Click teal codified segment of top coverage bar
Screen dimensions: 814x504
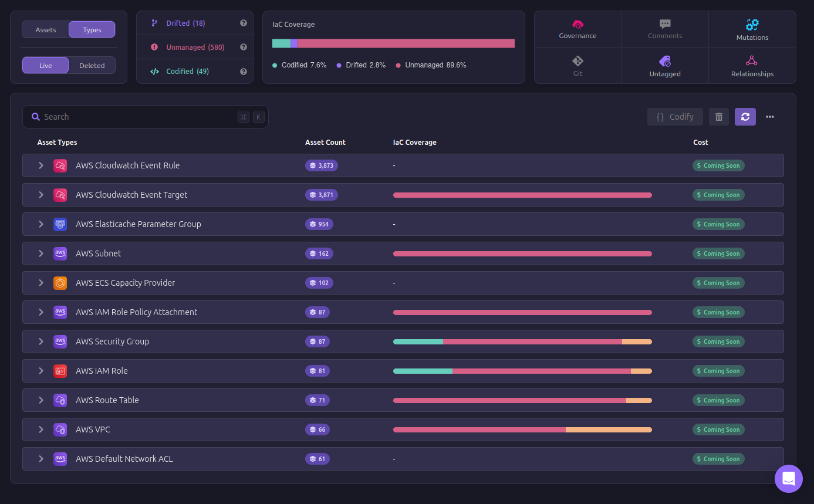(x=281, y=43)
